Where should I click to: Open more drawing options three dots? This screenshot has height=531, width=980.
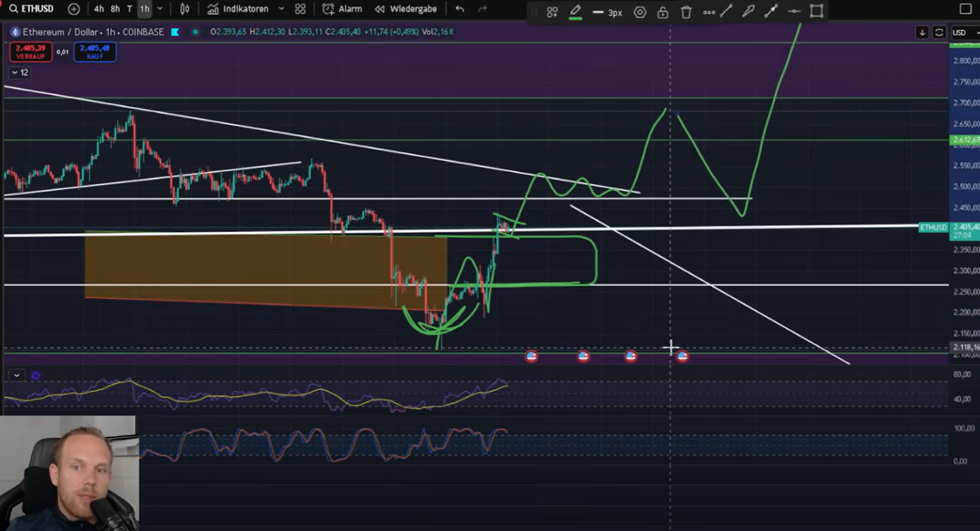click(x=709, y=12)
